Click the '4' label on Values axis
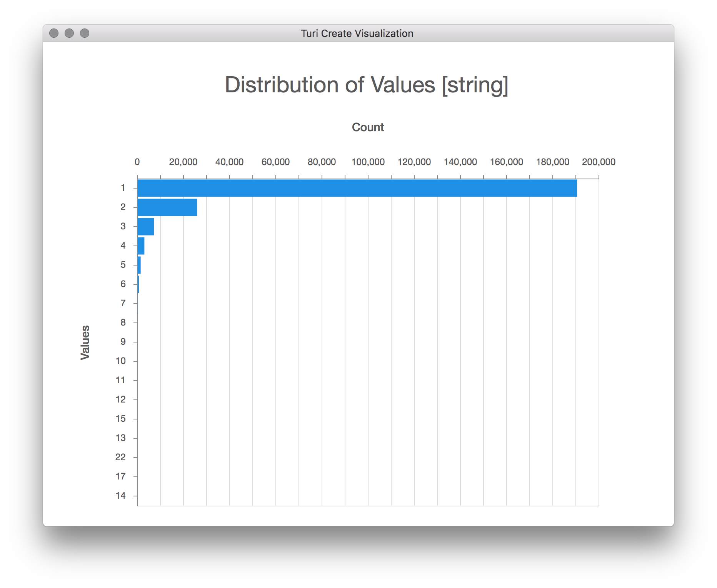717x588 pixels. (x=123, y=246)
